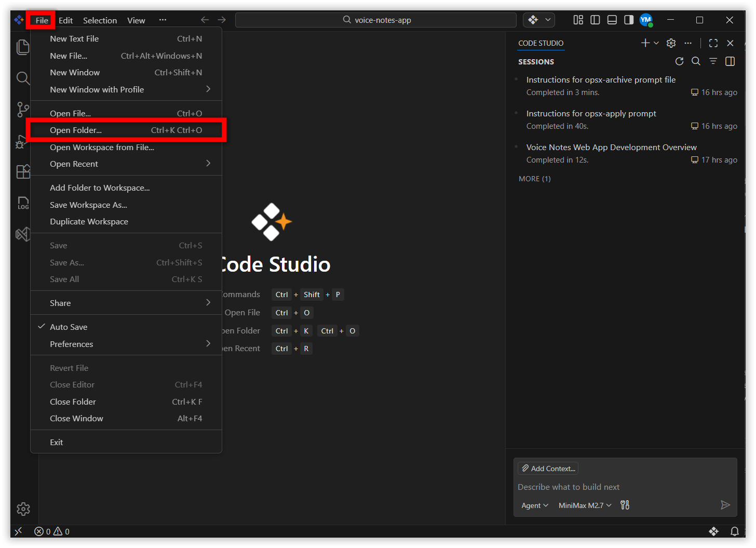
Task: Send the chat message with the arrow icon
Action: [725, 505]
